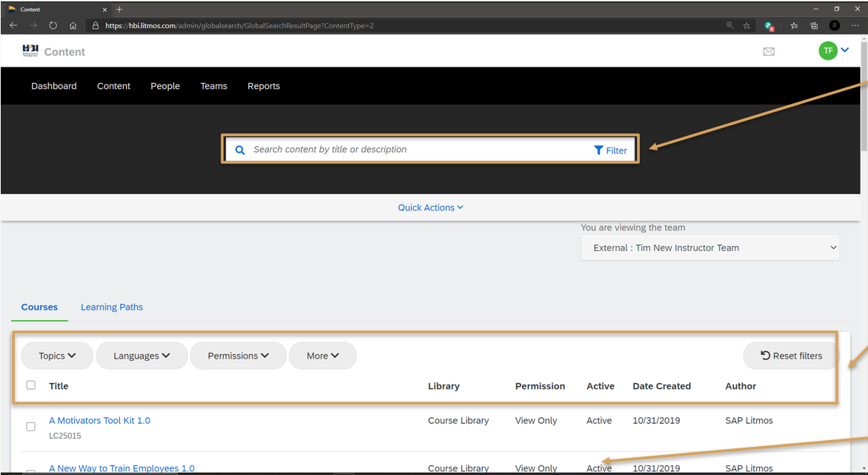Click the browser home icon

73,25
